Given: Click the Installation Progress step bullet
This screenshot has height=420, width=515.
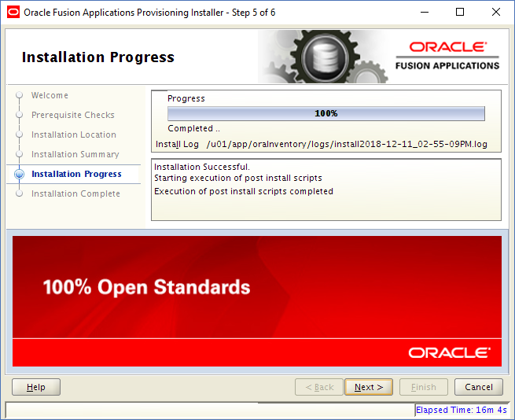Looking at the screenshot, I should (x=20, y=174).
